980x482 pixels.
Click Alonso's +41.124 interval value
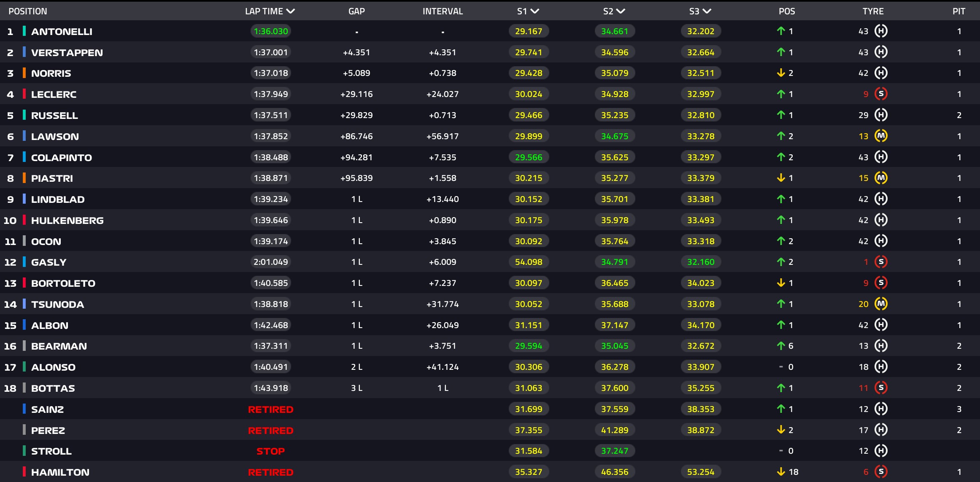tap(443, 367)
